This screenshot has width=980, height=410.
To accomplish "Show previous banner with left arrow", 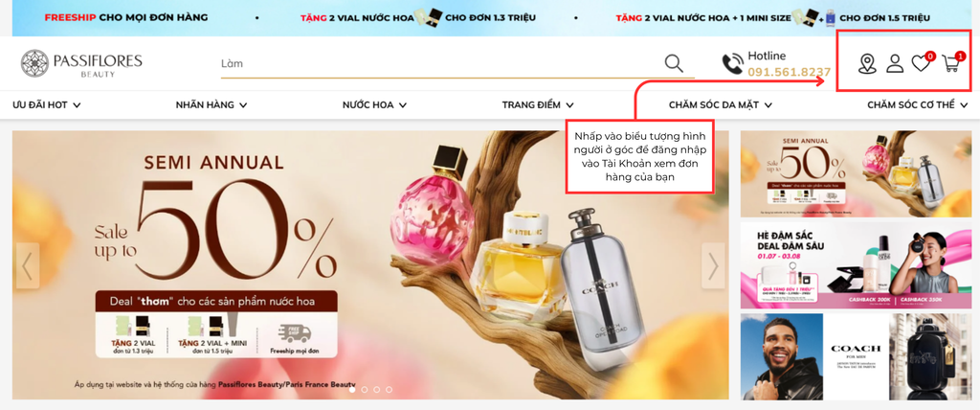I will (28, 265).
